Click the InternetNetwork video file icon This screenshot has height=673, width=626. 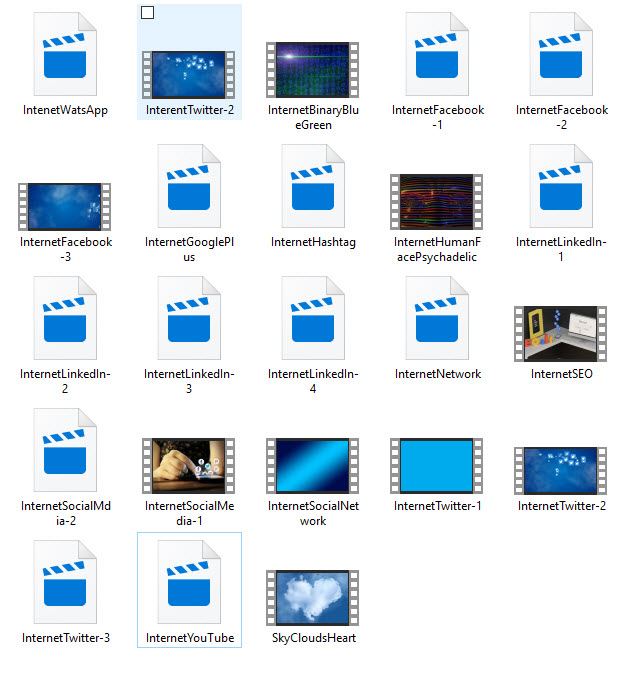[x=437, y=319]
